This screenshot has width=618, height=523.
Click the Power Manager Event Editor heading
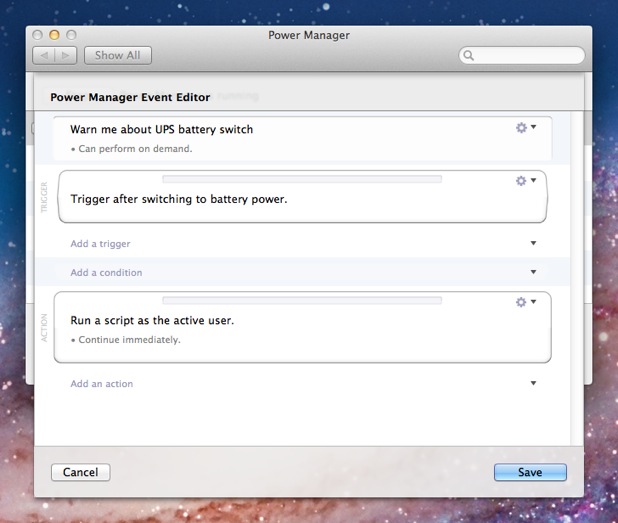[130, 97]
